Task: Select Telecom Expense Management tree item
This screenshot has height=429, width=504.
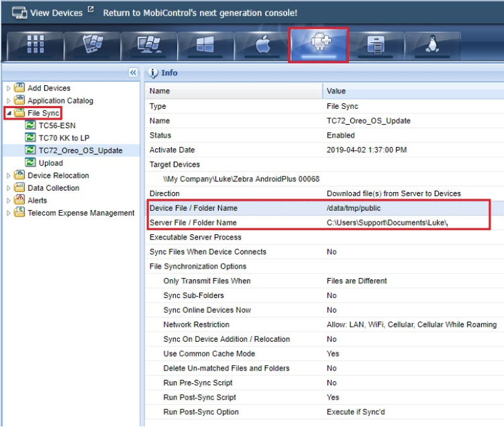Action: [81, 213]
